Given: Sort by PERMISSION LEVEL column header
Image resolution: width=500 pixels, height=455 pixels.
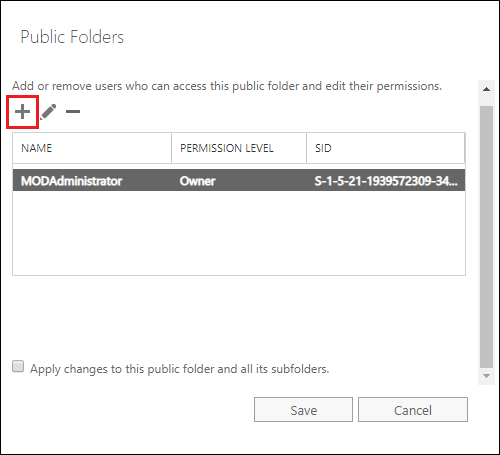Looking at the screenshot, I should pyautogui.click(x=239, y=148).
